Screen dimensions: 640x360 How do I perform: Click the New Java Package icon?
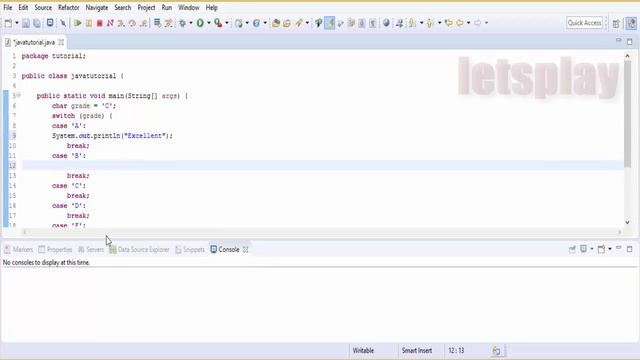click(x=239, y=23)
